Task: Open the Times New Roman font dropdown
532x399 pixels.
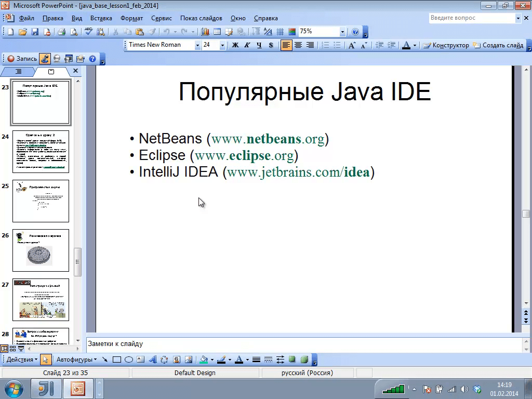Action: pyautogui.click(x=197, y=45)
